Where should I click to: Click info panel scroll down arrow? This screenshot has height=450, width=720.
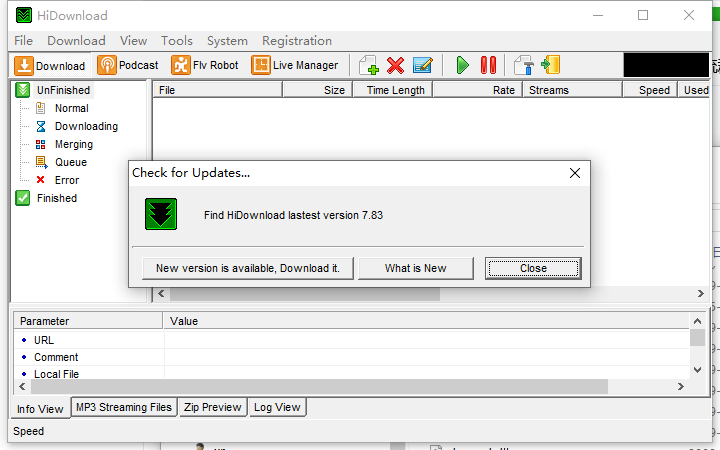(697, 370)
